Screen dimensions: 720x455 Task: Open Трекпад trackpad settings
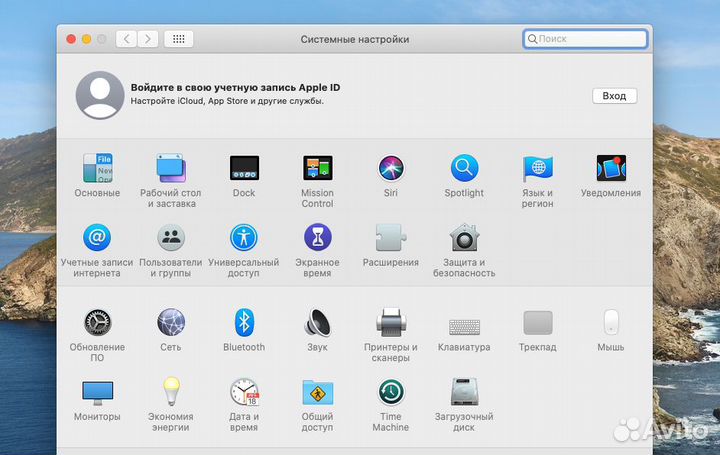[538, 322]
